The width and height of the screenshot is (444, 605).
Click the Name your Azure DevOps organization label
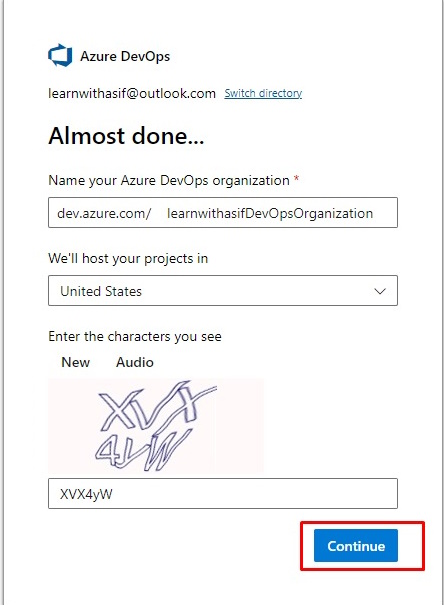[169, 181]
